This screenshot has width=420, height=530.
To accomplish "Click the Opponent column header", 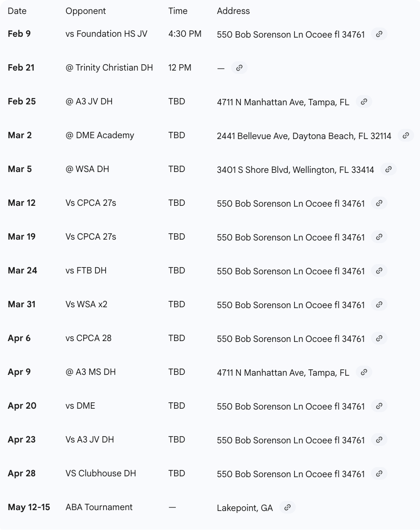I will click(86, 11).
